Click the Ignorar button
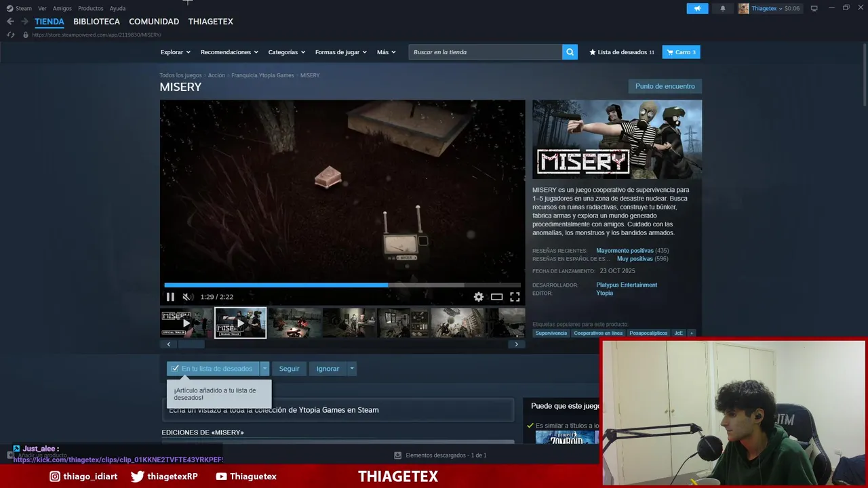The height and width of the screenshot is (488, 868). 328,369
